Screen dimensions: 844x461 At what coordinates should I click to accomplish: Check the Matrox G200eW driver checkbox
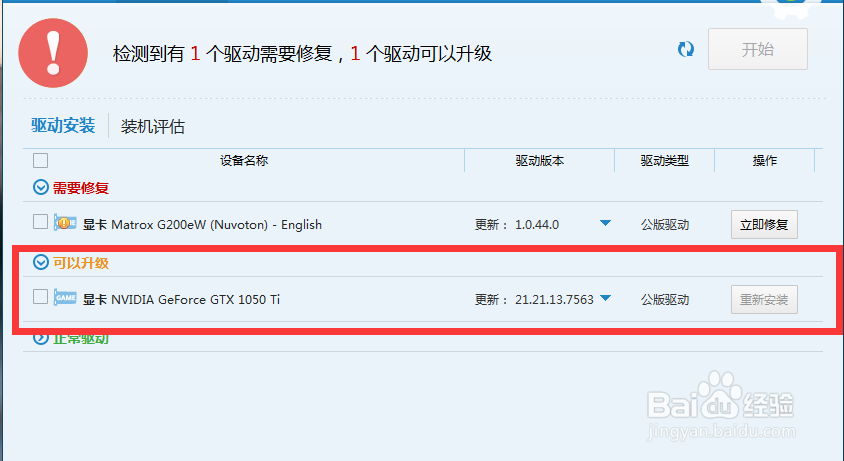40,221
